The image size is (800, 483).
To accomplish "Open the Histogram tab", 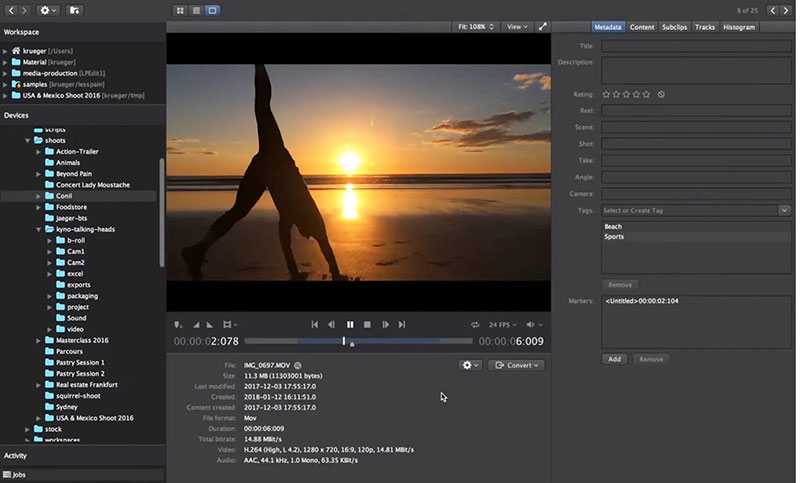I will (738, 27).
